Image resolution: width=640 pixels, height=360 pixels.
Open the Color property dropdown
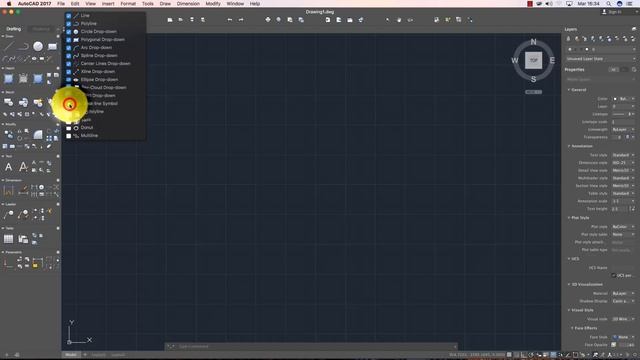pos(623,99)
